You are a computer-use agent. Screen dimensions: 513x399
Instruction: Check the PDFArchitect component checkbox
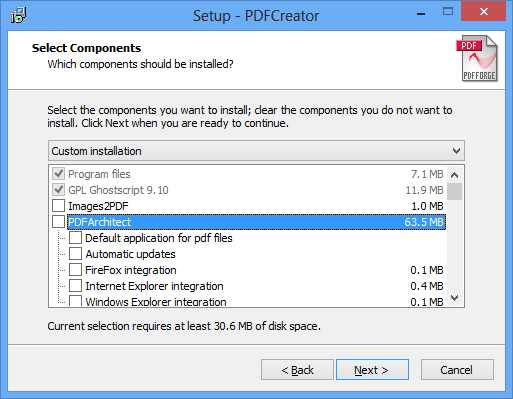tap(59, 222)
